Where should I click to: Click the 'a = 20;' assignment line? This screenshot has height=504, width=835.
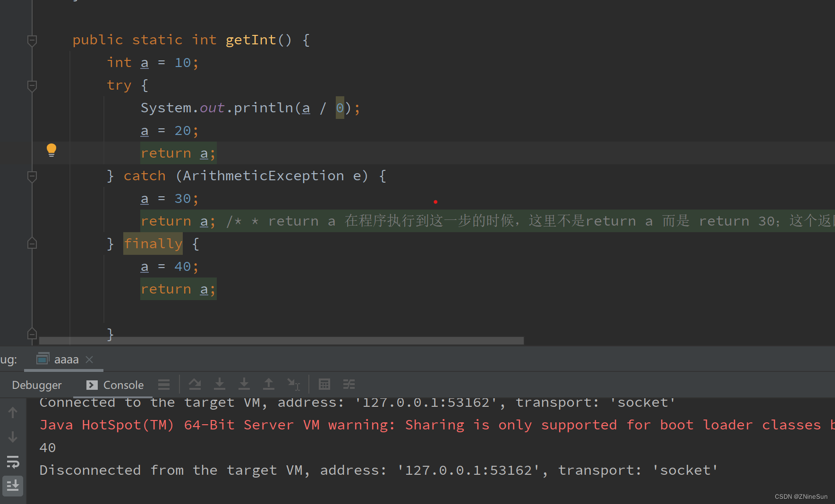click(x=170, y=131)
